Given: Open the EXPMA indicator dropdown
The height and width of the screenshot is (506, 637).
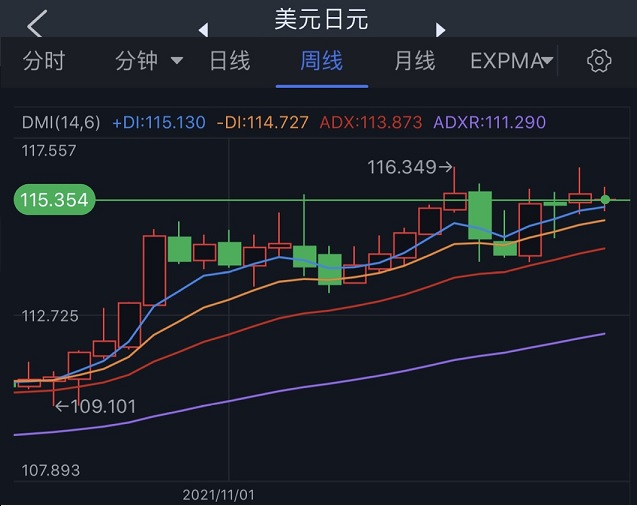Looking at the screenshot, I should click(512, 61).
